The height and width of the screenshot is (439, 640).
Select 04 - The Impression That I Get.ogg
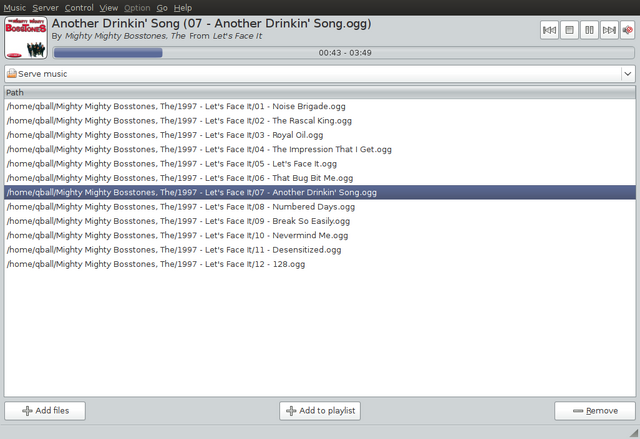(320, 149)
